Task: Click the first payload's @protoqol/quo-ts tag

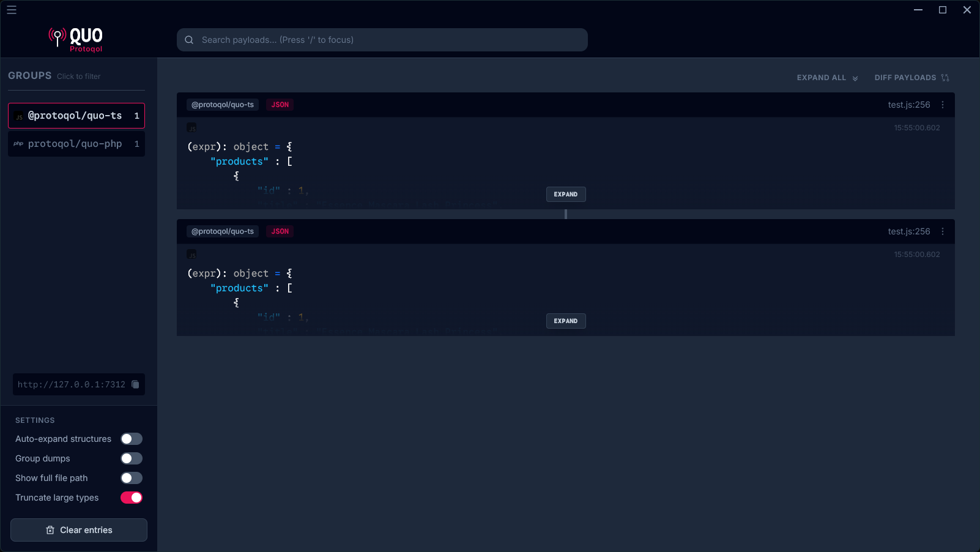Action: pos(223,105)
